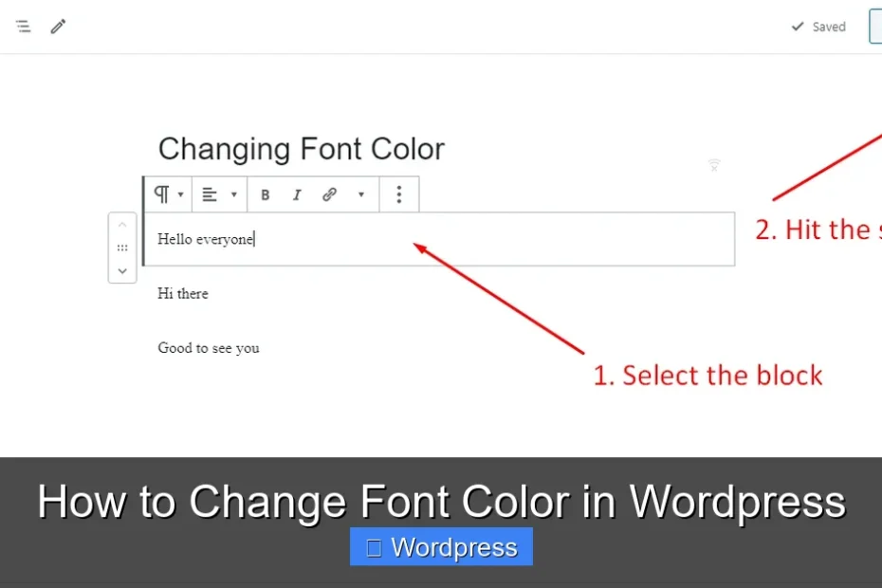Viewport: 882px width, 588px height.
Task: Grab the block drag handle dots
Action: point(122,248)
